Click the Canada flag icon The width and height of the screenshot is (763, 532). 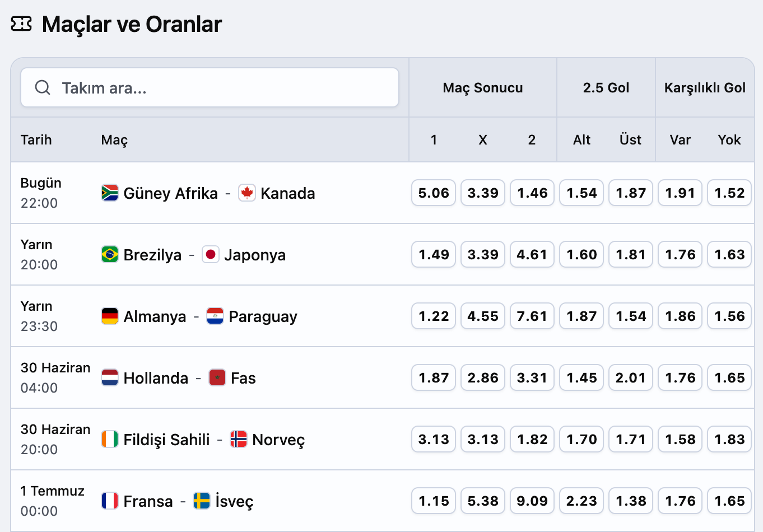(247, 193)
